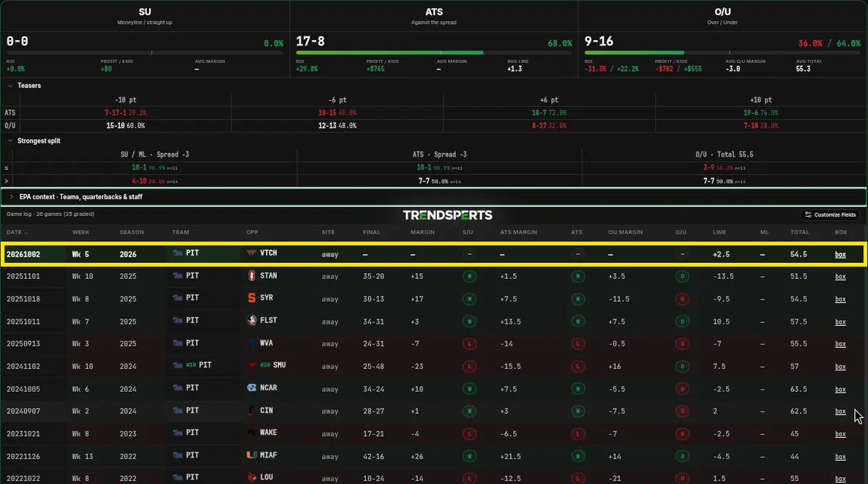Click the Louisville logo beside LOU

pos(251,477)
